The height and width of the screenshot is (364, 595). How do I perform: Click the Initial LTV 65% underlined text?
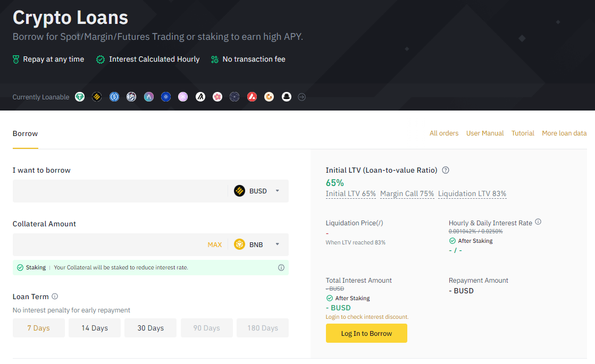pyautogui.click(x=350, y=194)
